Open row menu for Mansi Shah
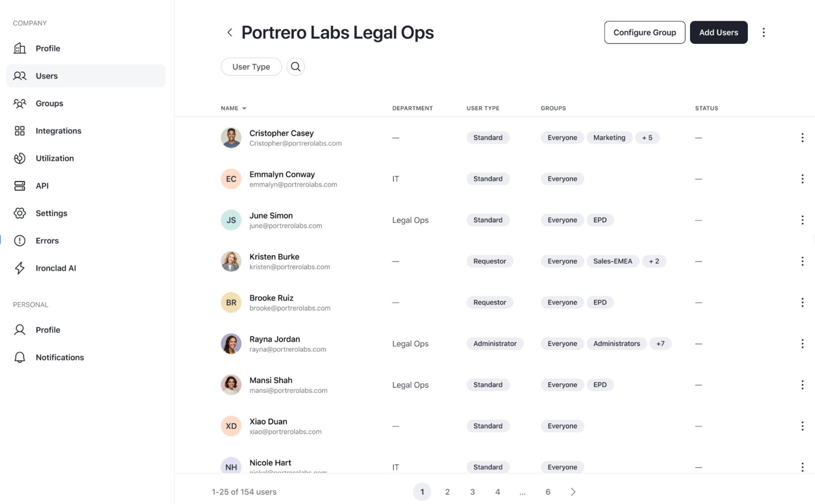This screenshot has height=504, width=815. 803,385
